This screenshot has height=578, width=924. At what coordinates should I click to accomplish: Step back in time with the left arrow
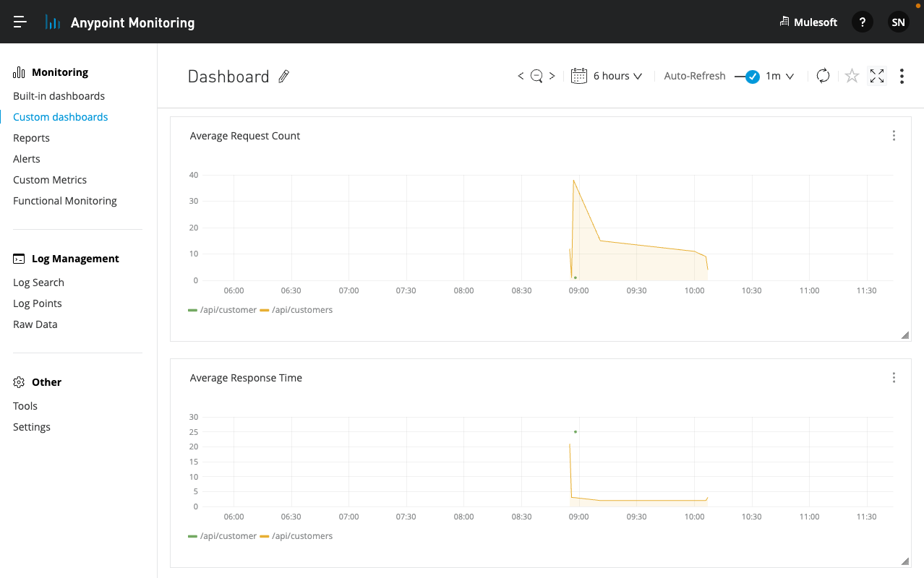[x=520, y=75]
